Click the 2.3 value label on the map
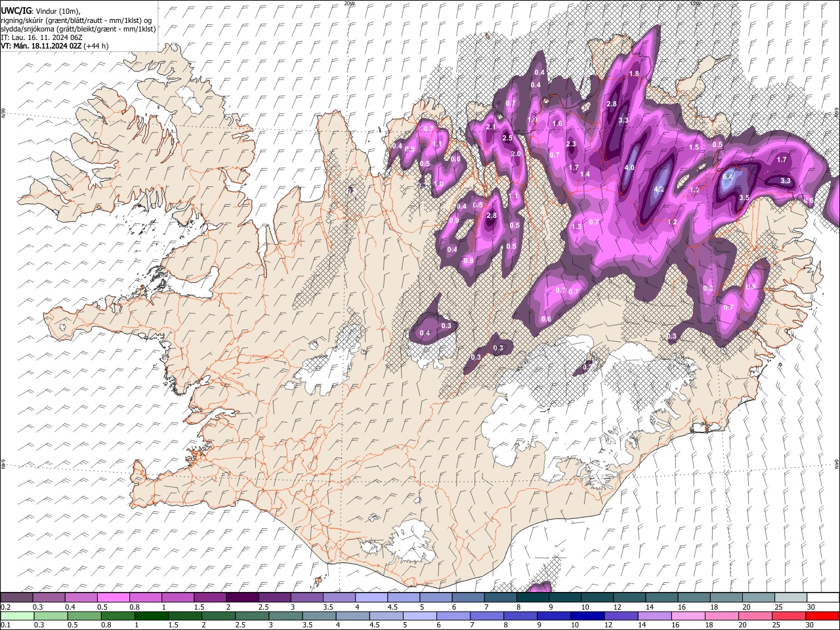The width and height of the screenshot is (840, 630). tap(571, 144)
